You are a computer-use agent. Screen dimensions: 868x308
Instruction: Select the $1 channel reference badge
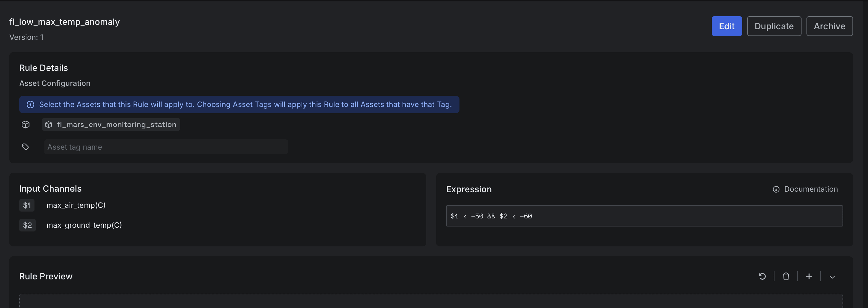pyautogui.click(x=27, y=205)
